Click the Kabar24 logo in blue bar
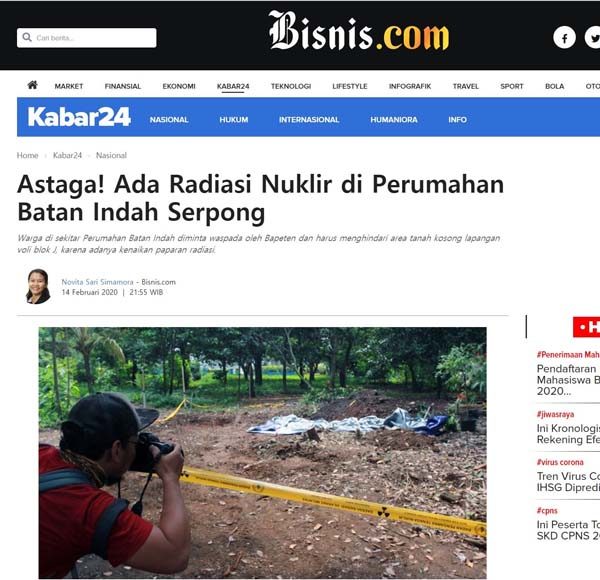This screenshot has width=600, height=580. click(79, 117)
